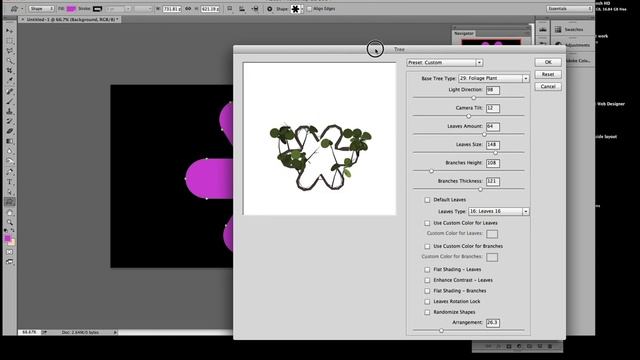Select the Clone Stamp tool
The image size is (640, 360).
pyautogui.click(x=9, y=111)
